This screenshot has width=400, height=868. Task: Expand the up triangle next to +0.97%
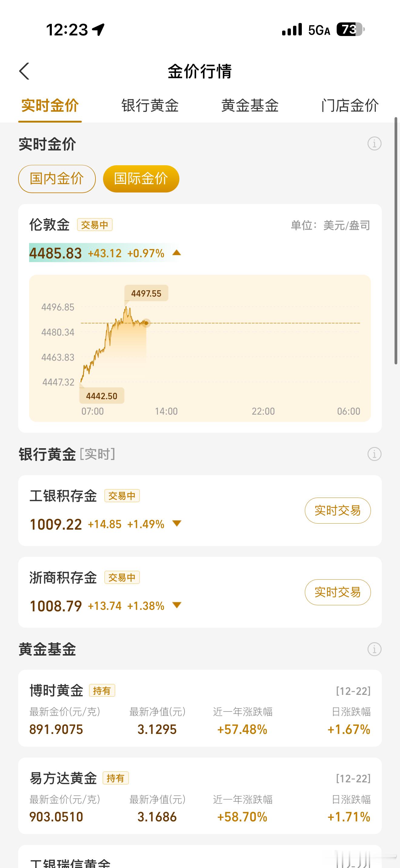[x=176, y=253]
